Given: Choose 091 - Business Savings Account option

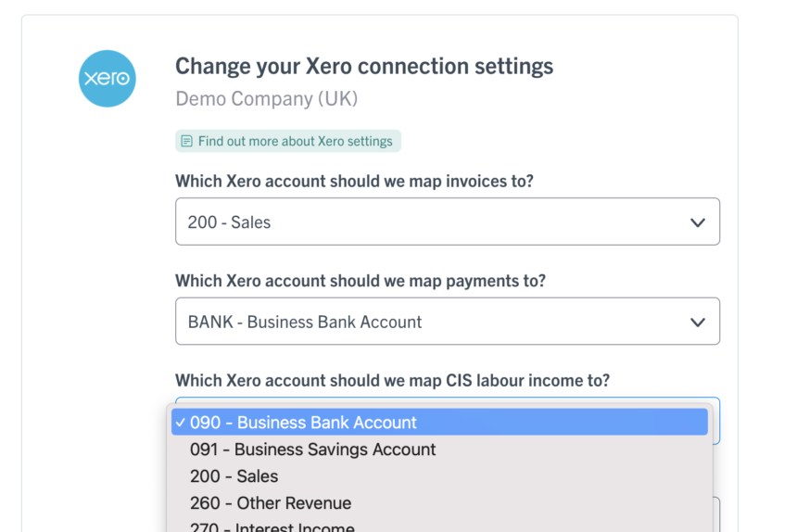Looking at the screenshot, I should 439,450.
